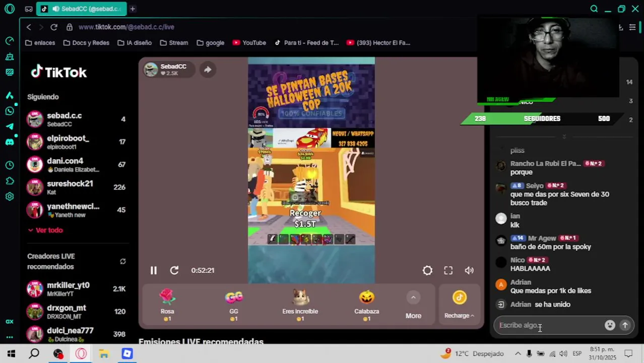Open the google bookmarks folder
Image resolution: width=644 pixels, height=363 pixels.
click(x=210, y=43)
